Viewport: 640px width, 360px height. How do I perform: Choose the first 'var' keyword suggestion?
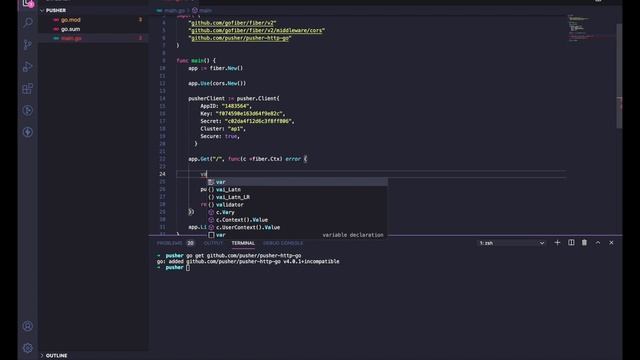coord(297,182)
